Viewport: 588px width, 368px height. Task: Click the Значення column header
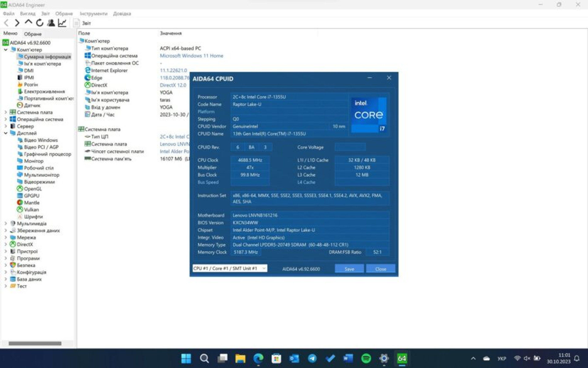pyautogui.click(x=171, y=33)
